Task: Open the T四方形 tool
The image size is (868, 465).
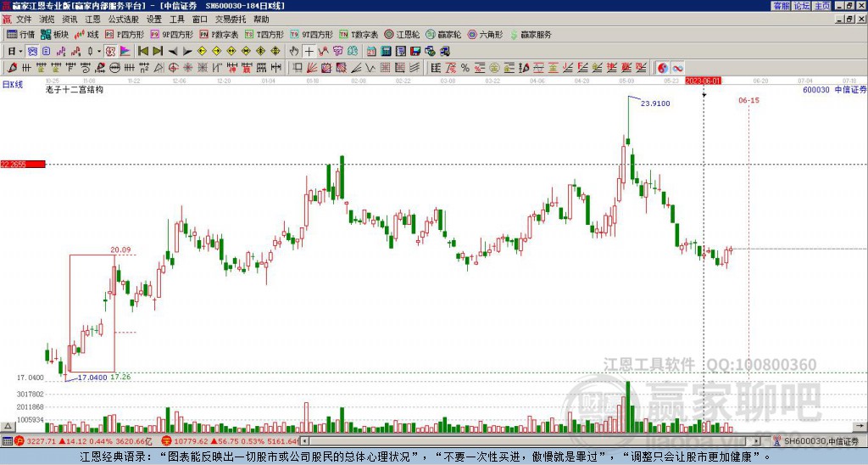Action: coord(264,34)
